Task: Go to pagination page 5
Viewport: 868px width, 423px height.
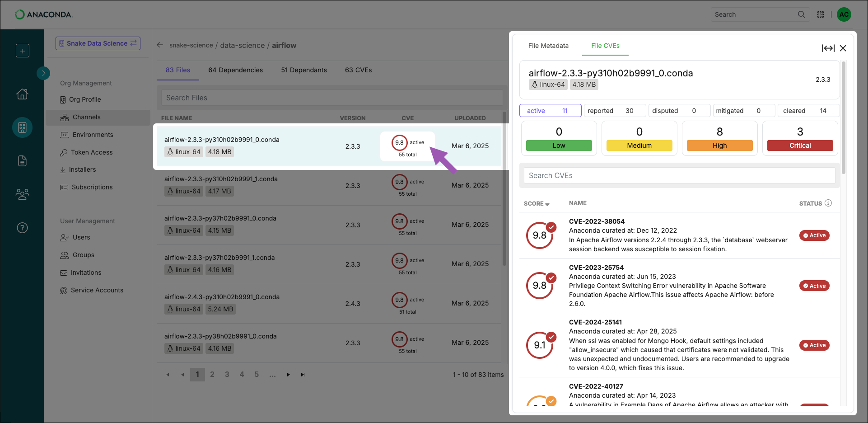Action: point(257,374)
